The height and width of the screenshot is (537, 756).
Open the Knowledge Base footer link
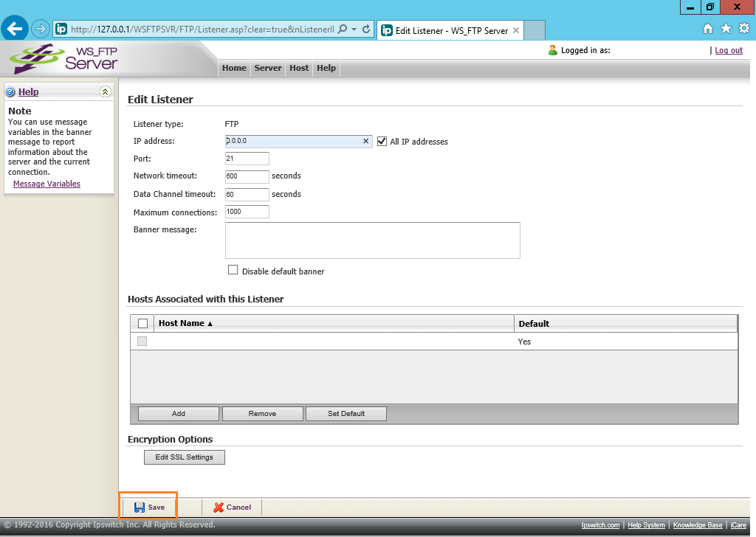[698, 525]
